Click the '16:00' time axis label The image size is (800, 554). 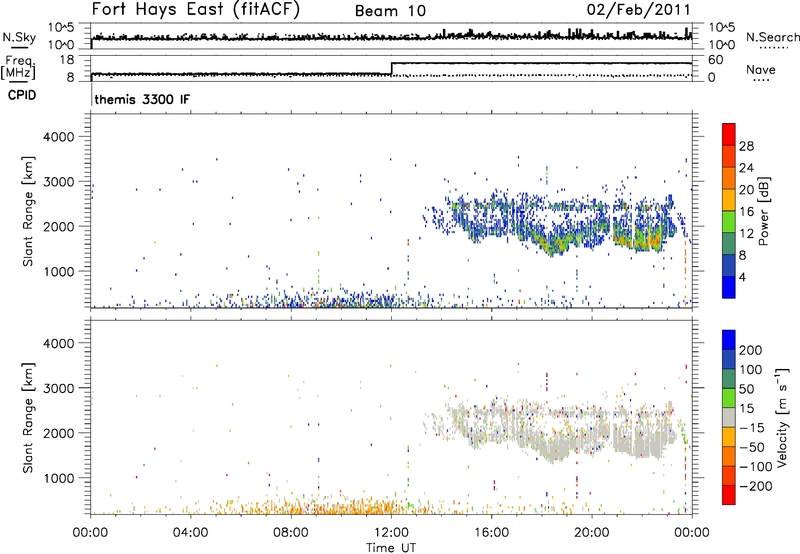click(x=491, y=533)
